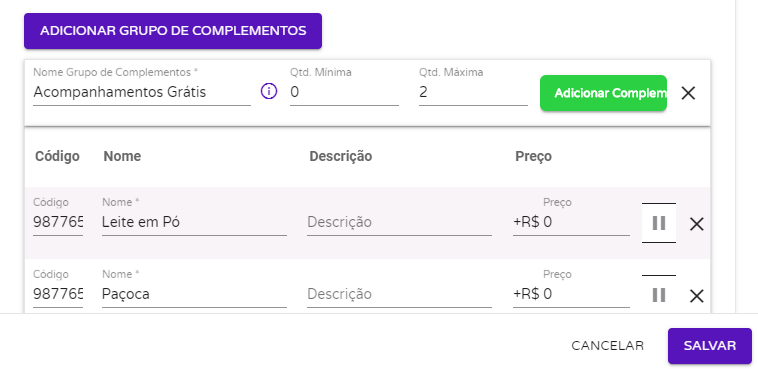Delete the Paçoca row

point(696,295)
